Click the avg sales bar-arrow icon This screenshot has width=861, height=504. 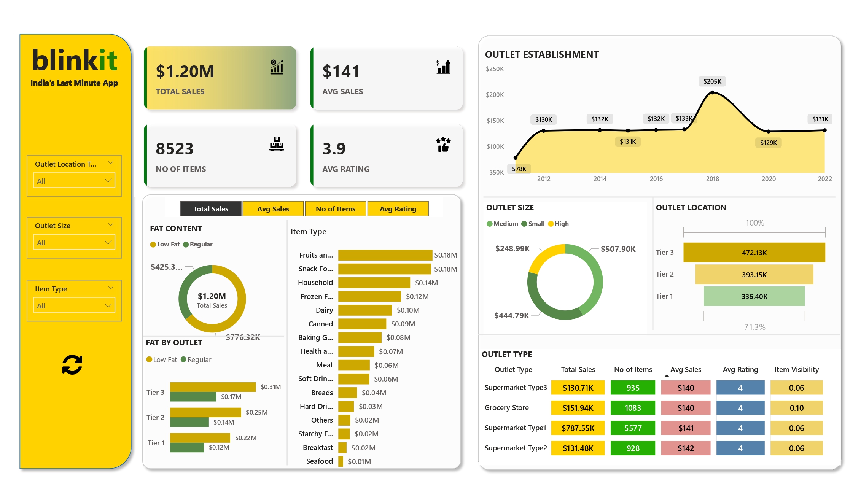click(x=443, y=67)
